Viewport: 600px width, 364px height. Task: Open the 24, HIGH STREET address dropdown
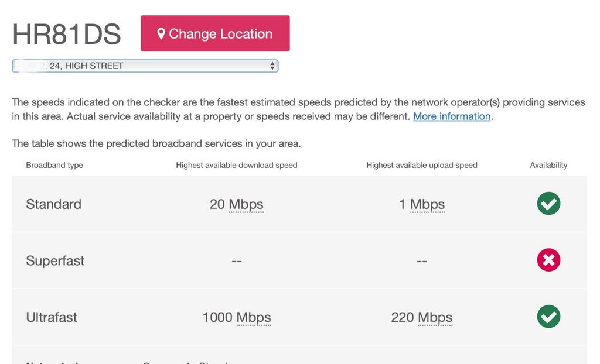click(x=145, y=66)
